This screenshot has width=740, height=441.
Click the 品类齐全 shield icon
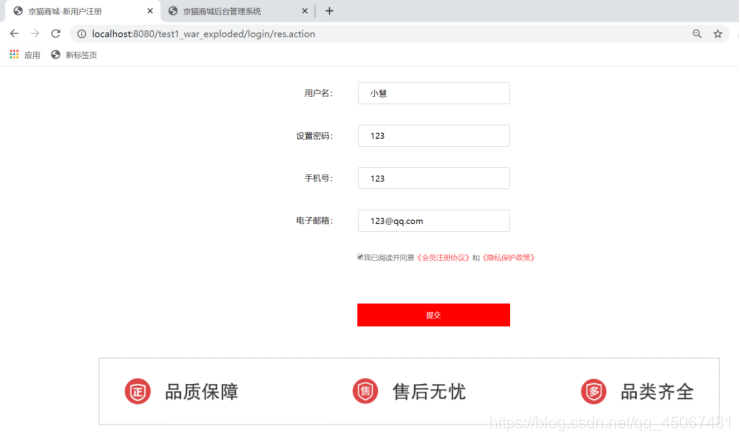[593, 391]
